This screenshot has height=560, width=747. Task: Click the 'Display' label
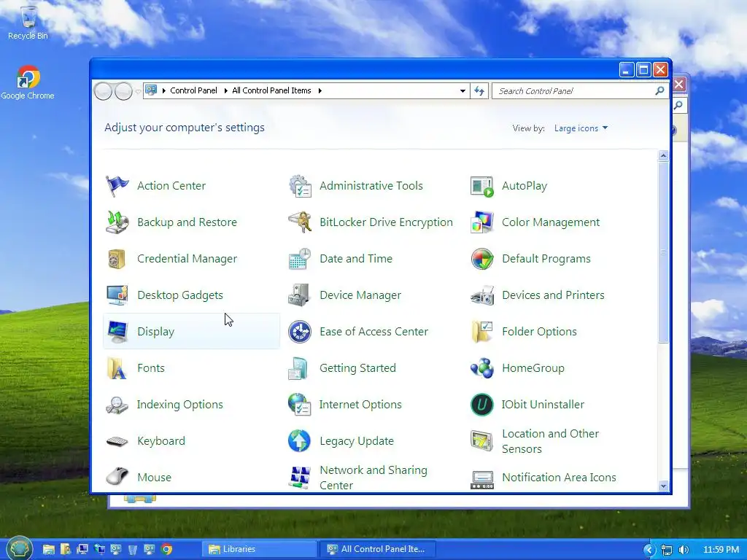pyautogui.click(x=156, y=332)
